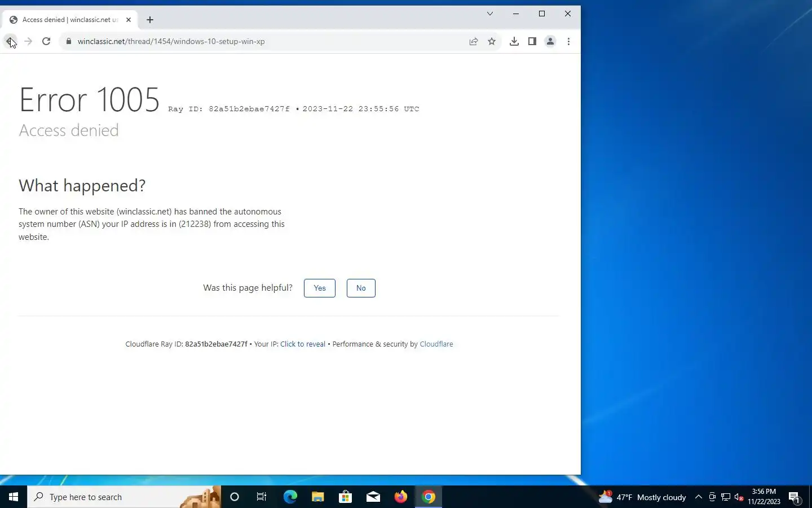The height and width of the screenshot is (508, 812).
Task: Go back using Chrome's back arrow
Action: pyautogui.click(x=10, y=41)
